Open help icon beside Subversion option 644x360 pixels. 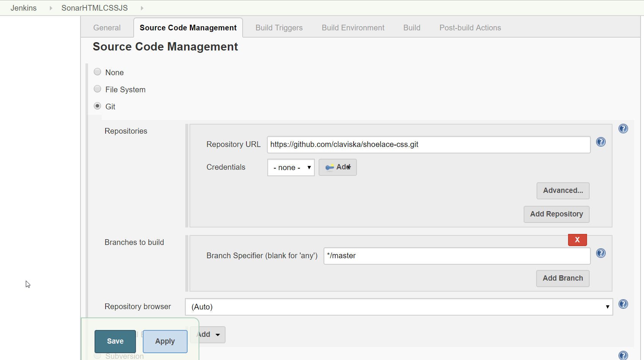623,355
